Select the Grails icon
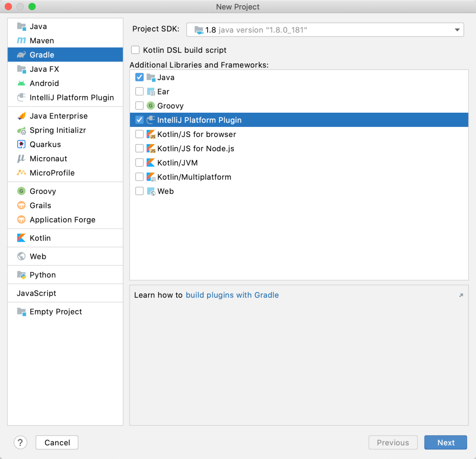The height and width of the screenshot is (459, 476). 21,205
